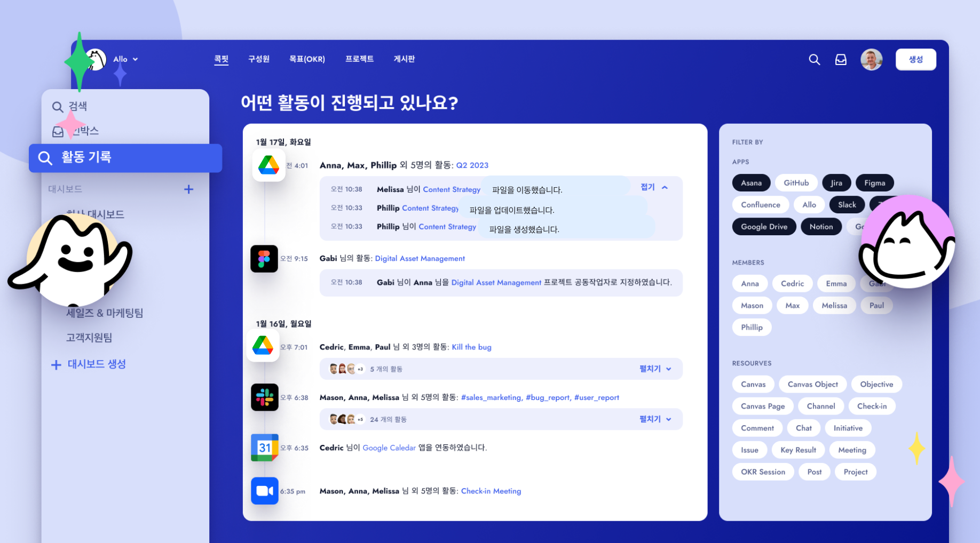Open the #sales_marketing channel link
This screenshot has width=980, height=543.
pyautogui.click(x=492, y=397)
